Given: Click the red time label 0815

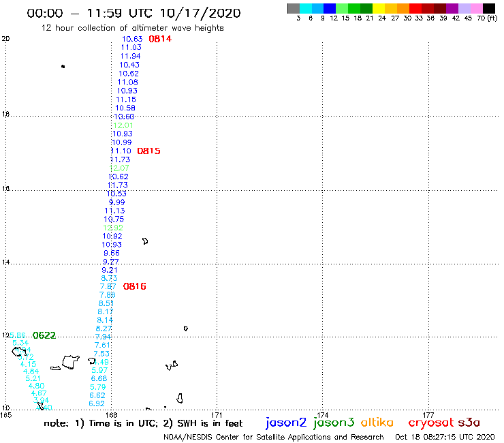Looking at the screenshot, I should click(148, 151).
